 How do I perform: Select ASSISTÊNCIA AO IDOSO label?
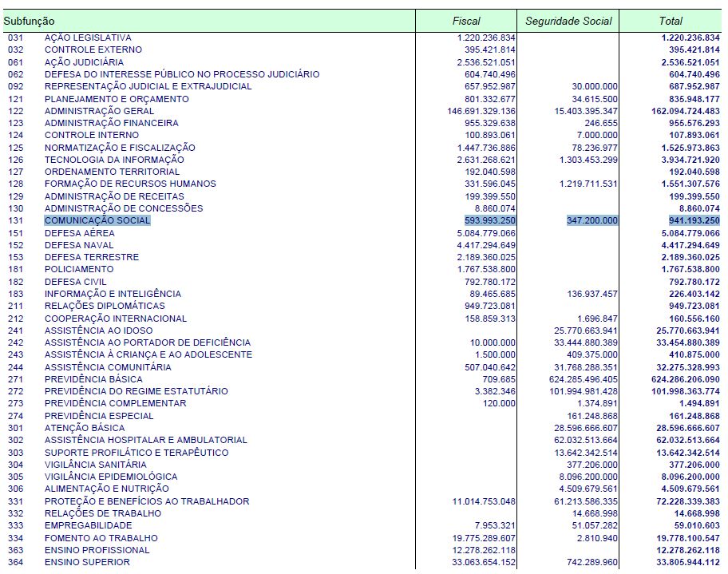98,331
